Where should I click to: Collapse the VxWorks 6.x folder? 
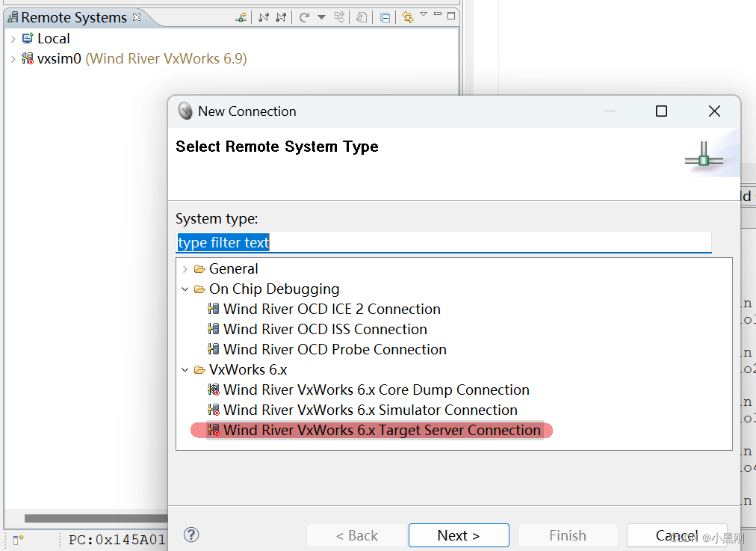(185, 370)
